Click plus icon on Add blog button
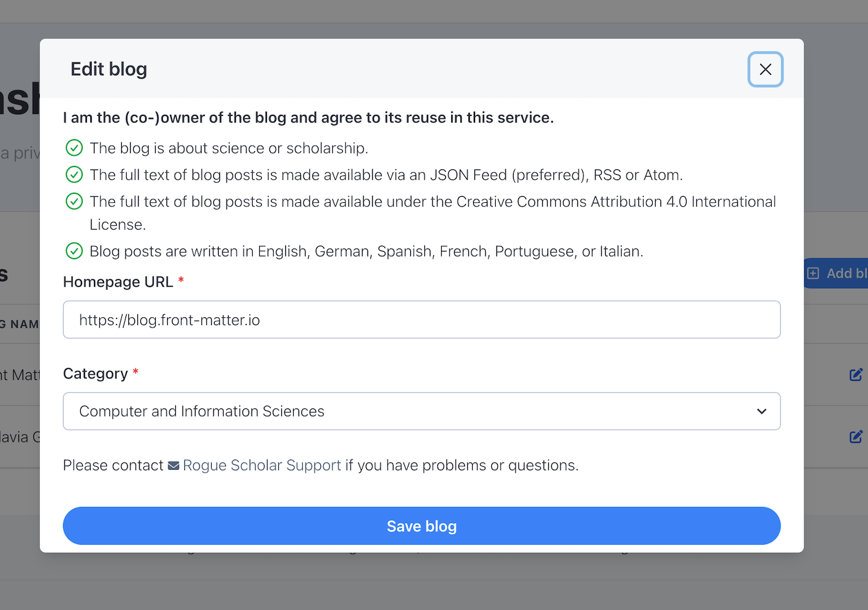Screen dimensions: 868x610 pyautogui.click(x=813, y=273)
